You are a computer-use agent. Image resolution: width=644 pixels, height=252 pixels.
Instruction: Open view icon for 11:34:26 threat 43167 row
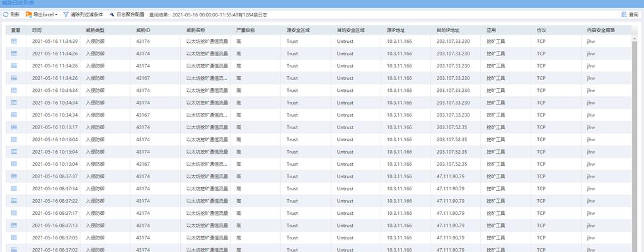click(x=14, y=78)
